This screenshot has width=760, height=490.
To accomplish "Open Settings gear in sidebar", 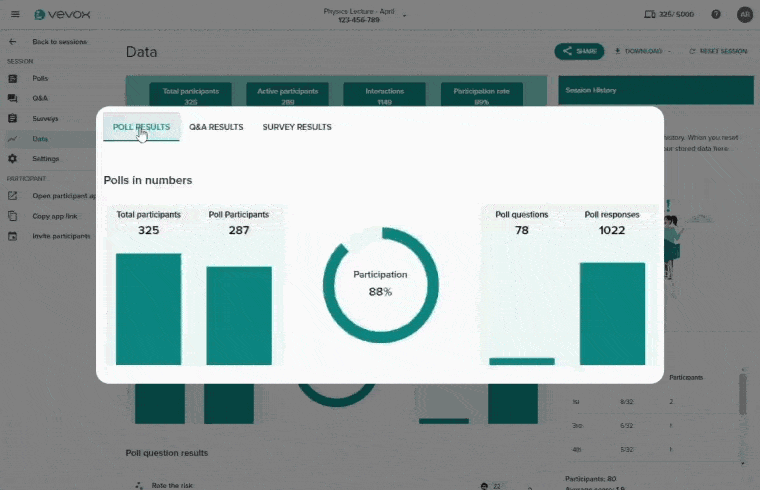I will pyautogui.click(x=13, y=158).
